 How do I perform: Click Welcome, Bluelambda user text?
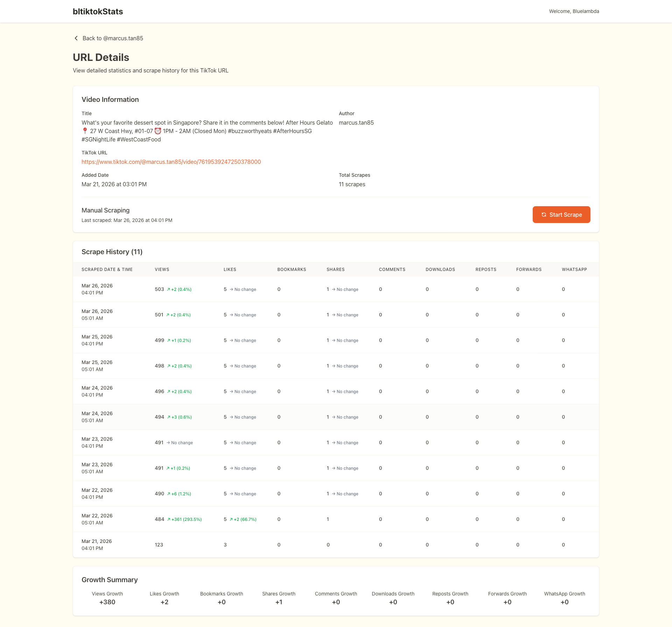coord(574,12)
